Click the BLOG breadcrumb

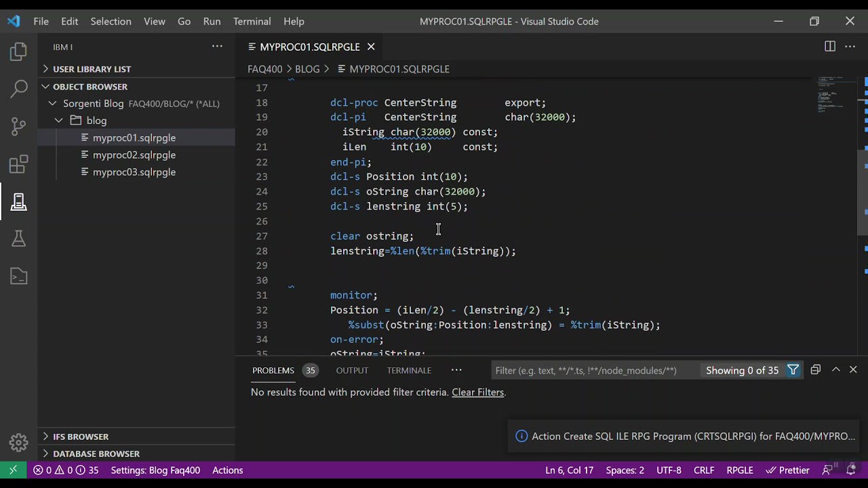(307, 69)
